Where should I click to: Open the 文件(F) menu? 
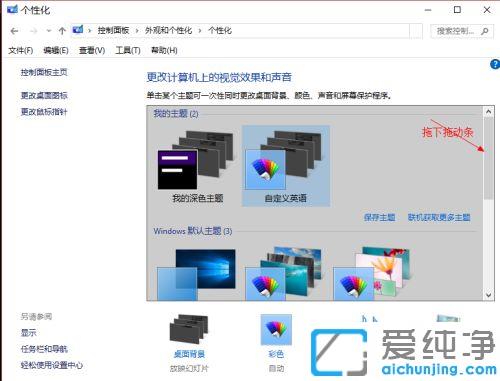[x=21, y=50]
